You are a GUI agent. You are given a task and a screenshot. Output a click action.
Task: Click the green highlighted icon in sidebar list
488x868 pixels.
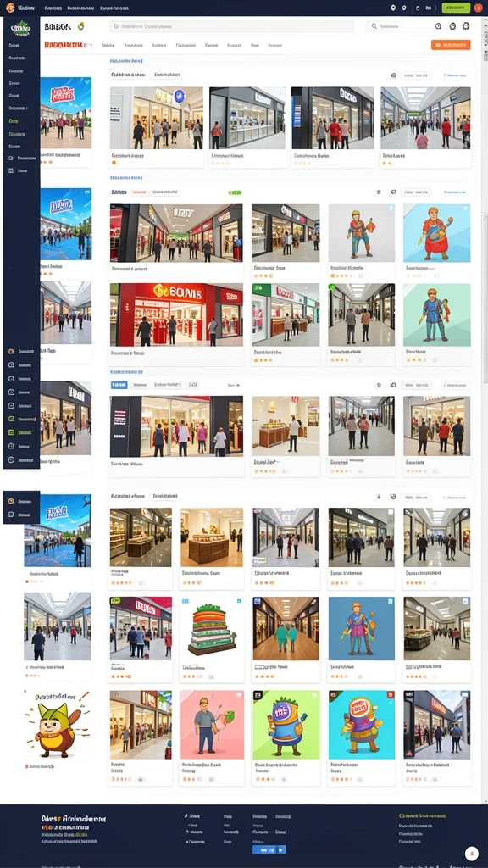[11, 432]
